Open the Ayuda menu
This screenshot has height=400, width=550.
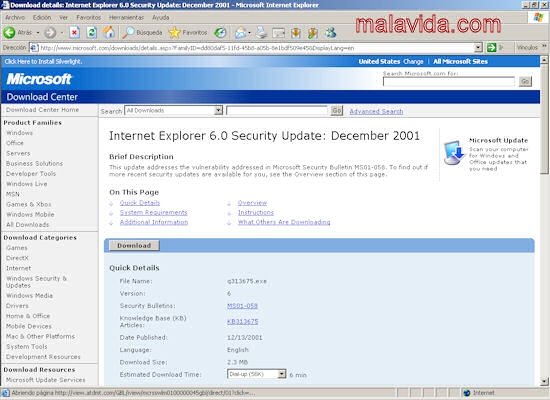[x=161, y=17]
